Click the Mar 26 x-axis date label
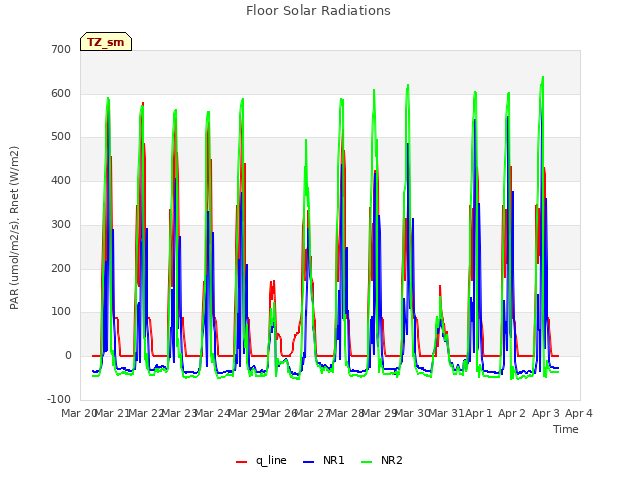640x480 pixels. click(279, 413)
